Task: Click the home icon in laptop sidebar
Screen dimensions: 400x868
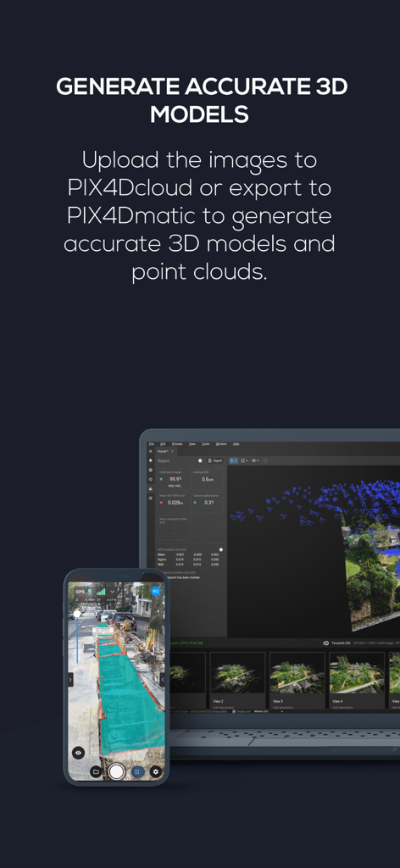Action: pos(151,451)
